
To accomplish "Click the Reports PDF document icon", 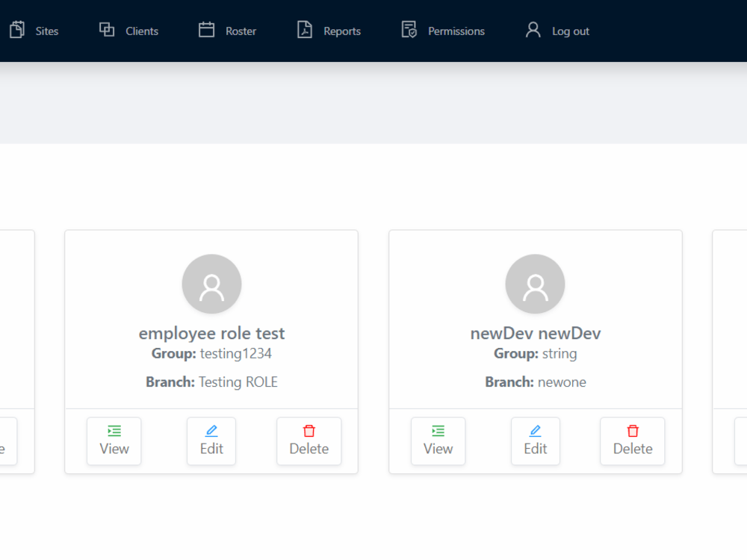I will 305,30.
